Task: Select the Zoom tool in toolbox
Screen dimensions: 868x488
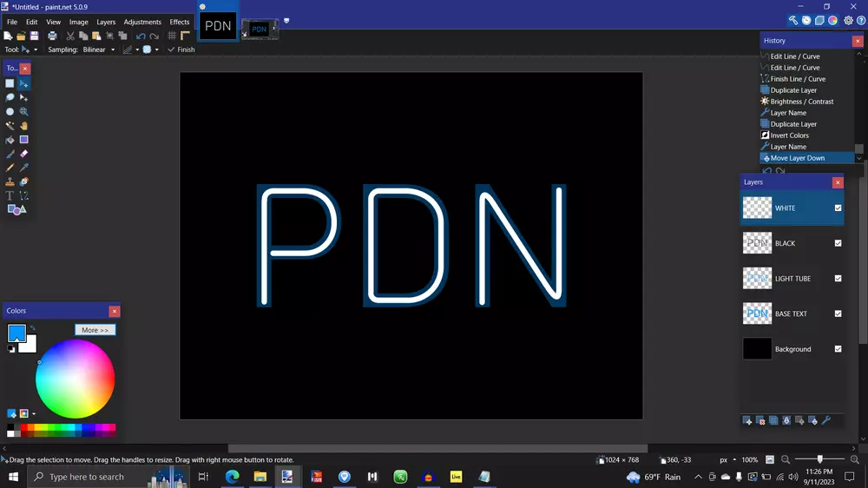Action: pyautogui.click(x=23, y=111)
